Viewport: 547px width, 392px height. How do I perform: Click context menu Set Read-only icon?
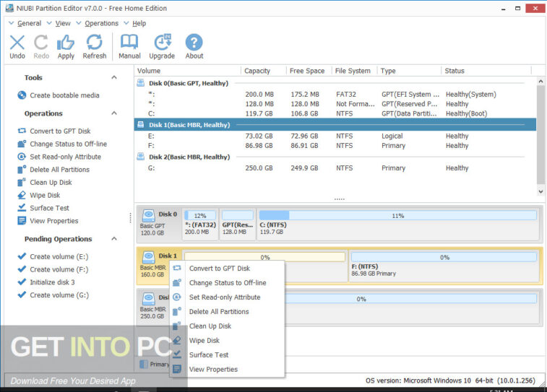[x=177, y=297]
